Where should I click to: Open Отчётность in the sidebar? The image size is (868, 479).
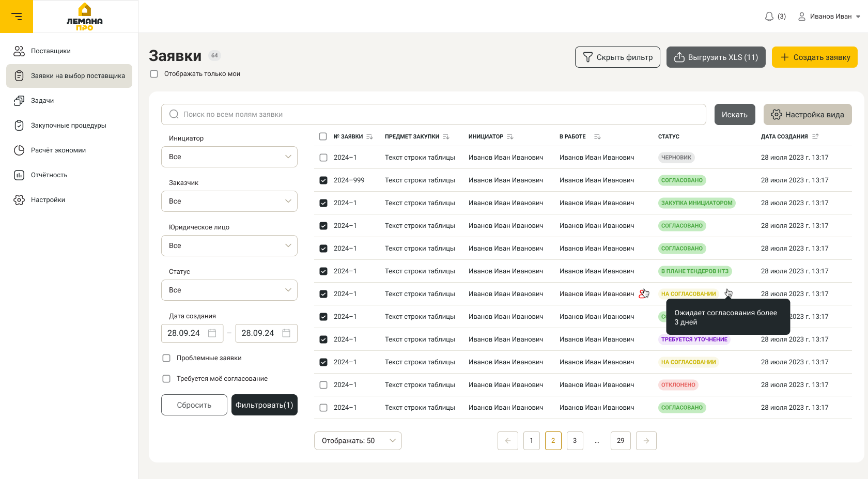click(x=69, y=175)
